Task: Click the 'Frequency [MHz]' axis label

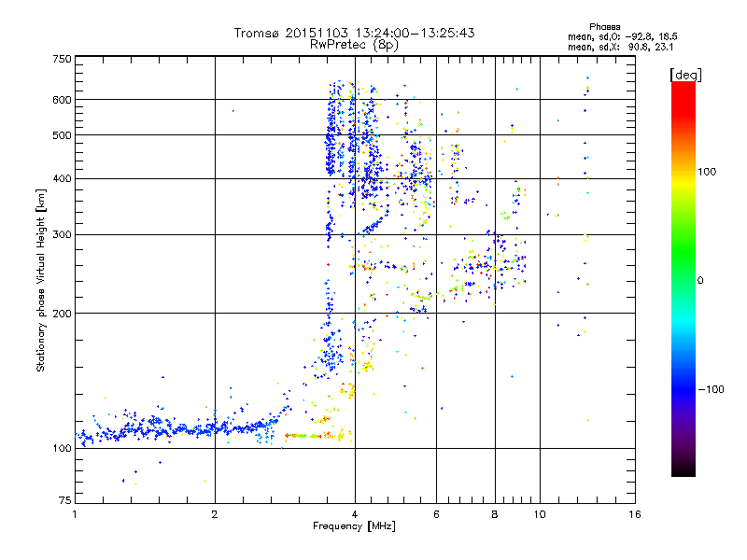Action: (x=354, y=526)
